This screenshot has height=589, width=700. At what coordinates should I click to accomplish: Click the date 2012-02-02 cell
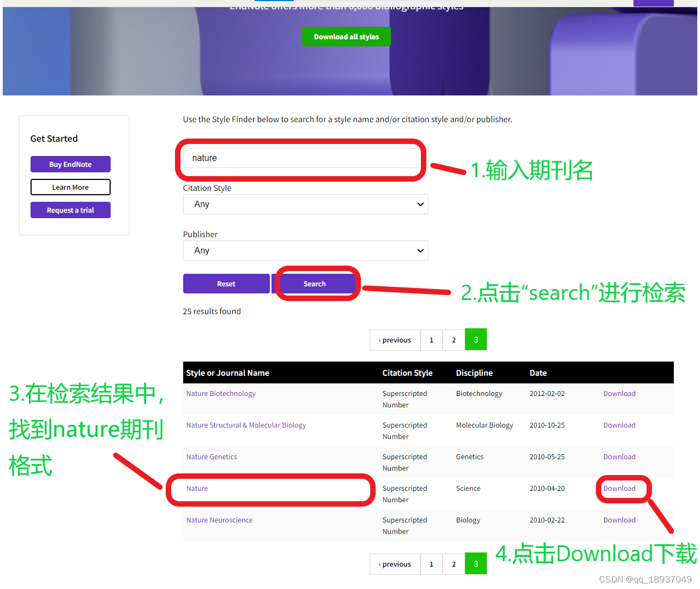(x=547, y=394)
